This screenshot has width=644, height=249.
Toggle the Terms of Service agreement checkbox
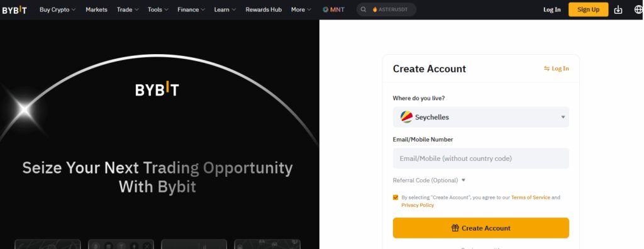pyautogui.click(x=396, y=197)
